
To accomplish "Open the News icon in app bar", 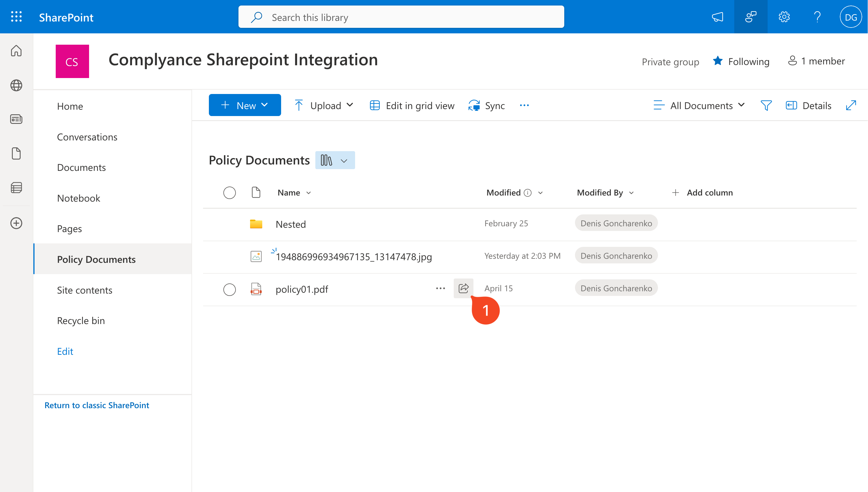I will [x=16, y=119].
